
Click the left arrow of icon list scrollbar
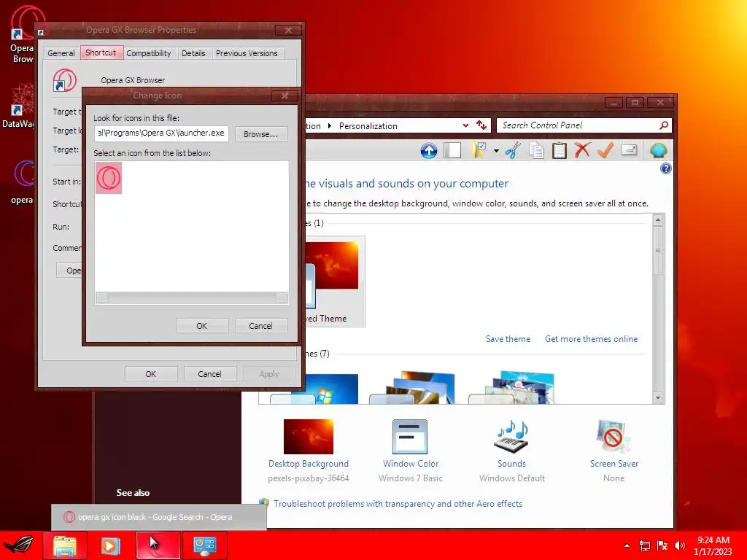click(101, 297)
